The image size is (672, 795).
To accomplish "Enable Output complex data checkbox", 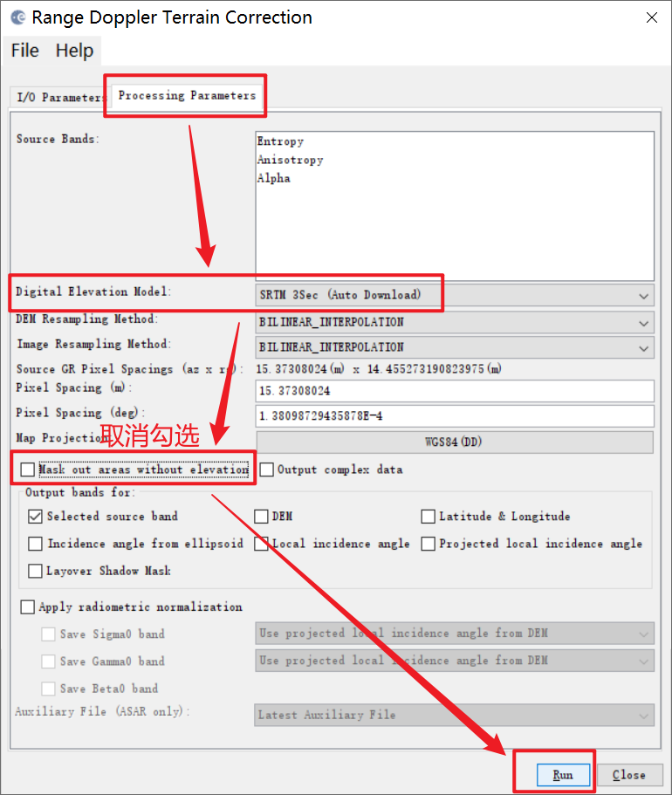I will (x=267, y=469).
